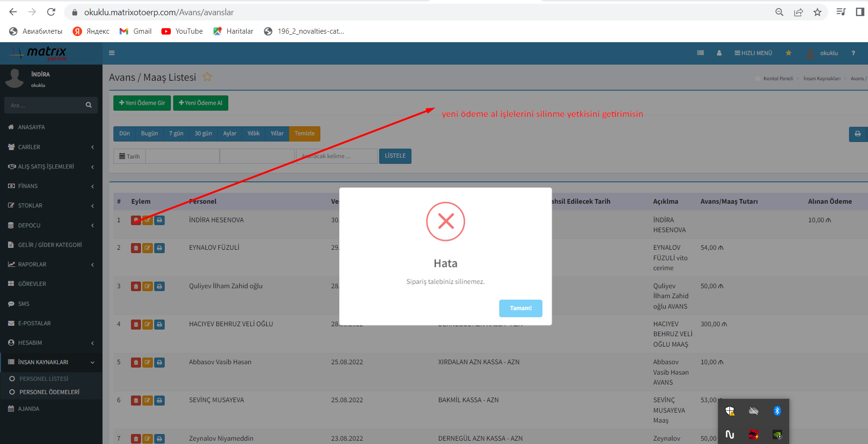868x444 pixels.
Task: Click the red delete icon for EYNALOV FÜZULİ
Action: coord(136,248)
